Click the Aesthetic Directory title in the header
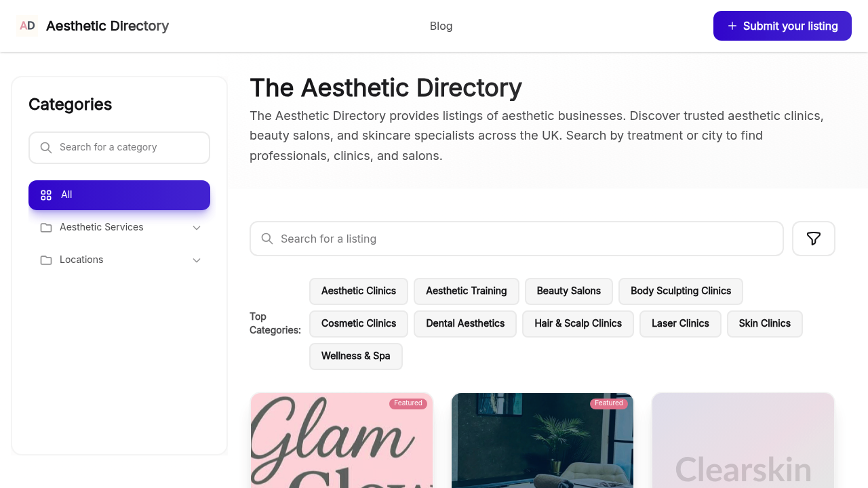The image size is (868, 488). coord(107,26)
